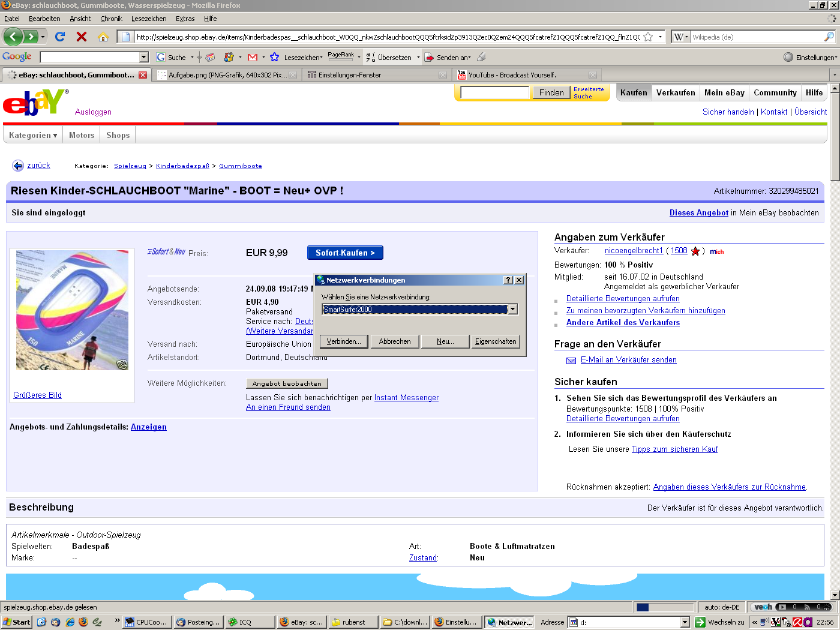Screen dimensions: 840x630
Task: Click Abbrechen in the network dialog
Action: (395, 341)
